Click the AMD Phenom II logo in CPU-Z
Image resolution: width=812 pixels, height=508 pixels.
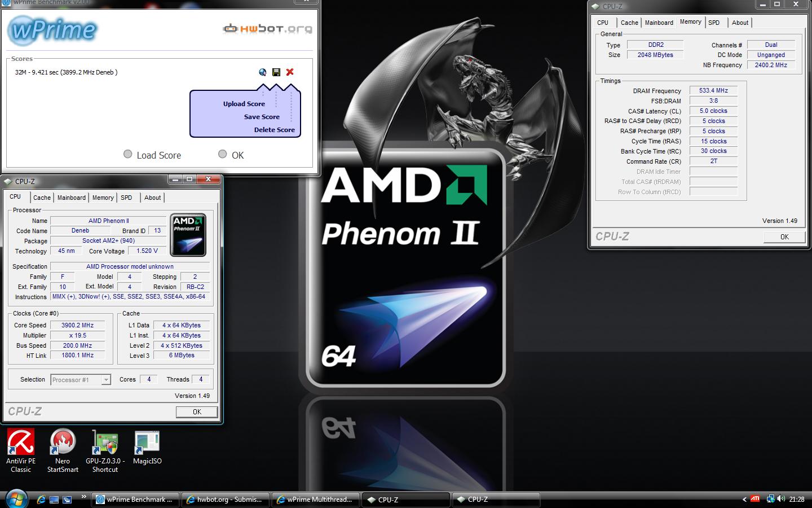click(188, 235)
